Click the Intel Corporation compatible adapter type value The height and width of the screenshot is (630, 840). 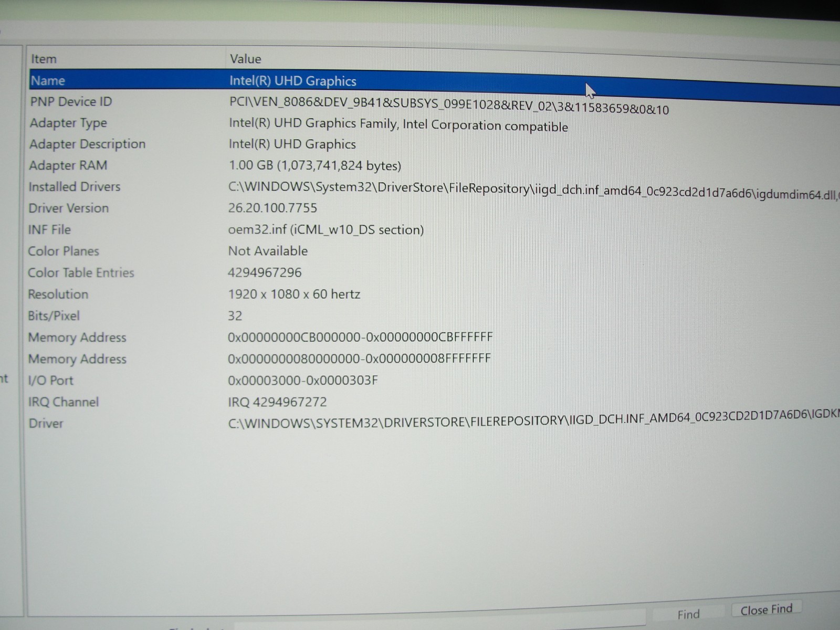pyautogui.click(x=398, y=125)
